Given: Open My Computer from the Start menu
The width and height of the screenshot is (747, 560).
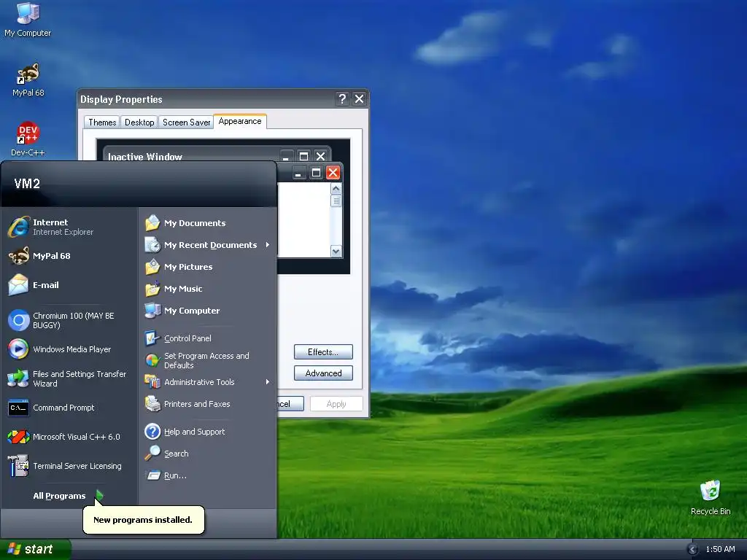Looking at the screenshot, I should [x=208, y=311].
